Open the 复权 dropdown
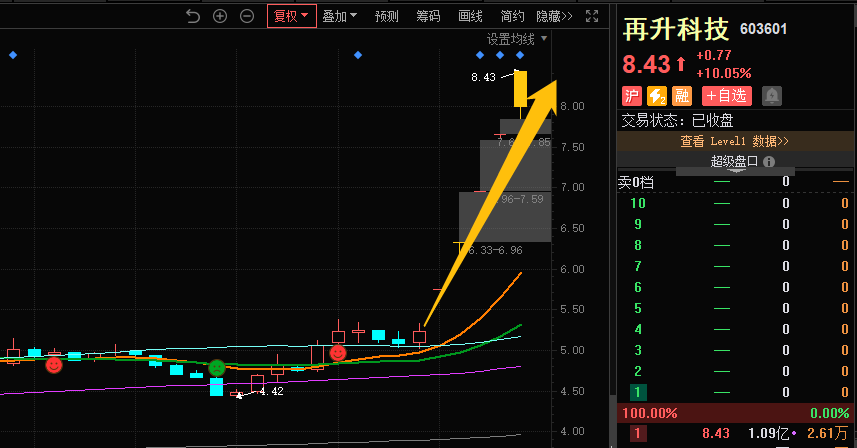 [x=292, y=16]
